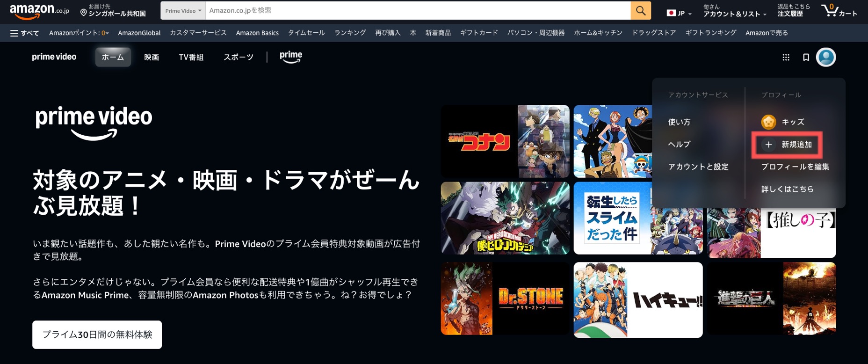Screen dimensions: 868x364
Task: Expand the Prime Video search category dropdown
Action: point(183,11)
